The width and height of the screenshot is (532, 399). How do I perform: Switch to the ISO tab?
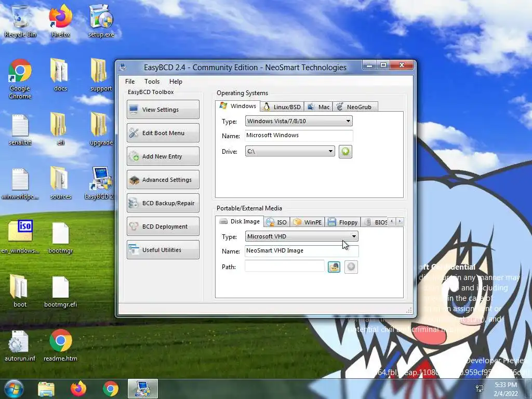click(277, 222)
